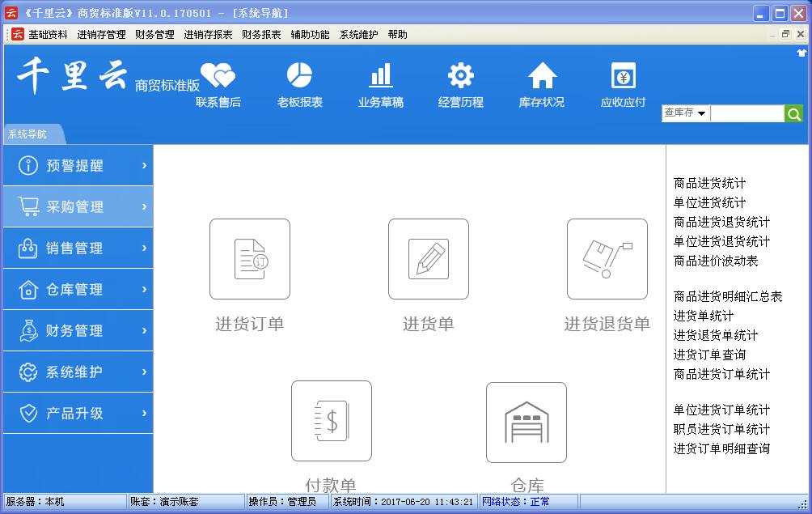The image size is (812, 514).
Task: Expand the 销售管理 sidebar section
Action: click(78, 249)
